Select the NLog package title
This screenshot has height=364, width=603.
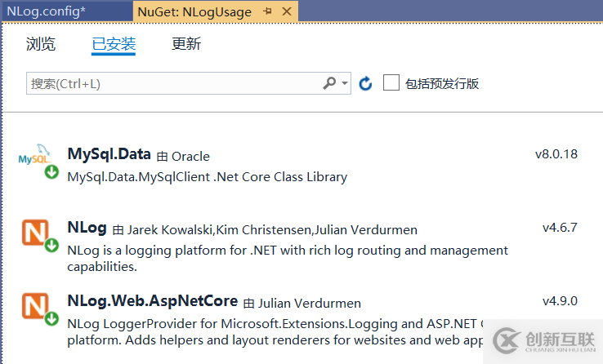coord(87,228)
